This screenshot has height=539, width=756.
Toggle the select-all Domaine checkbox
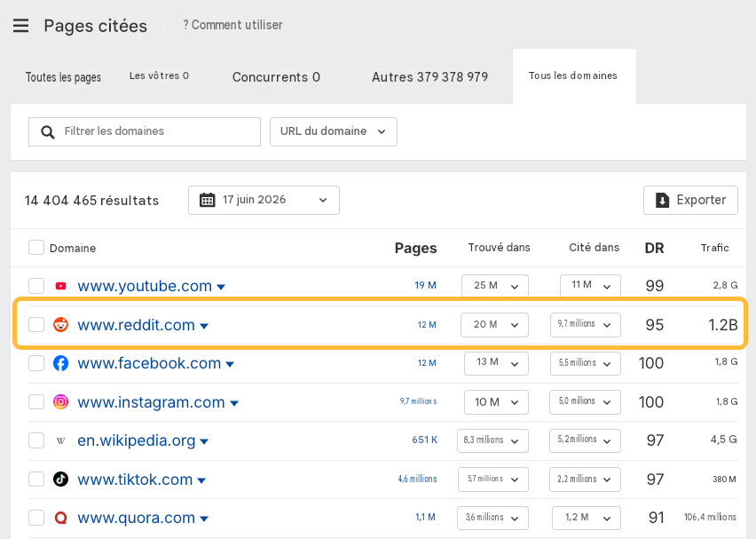point(36,248)
